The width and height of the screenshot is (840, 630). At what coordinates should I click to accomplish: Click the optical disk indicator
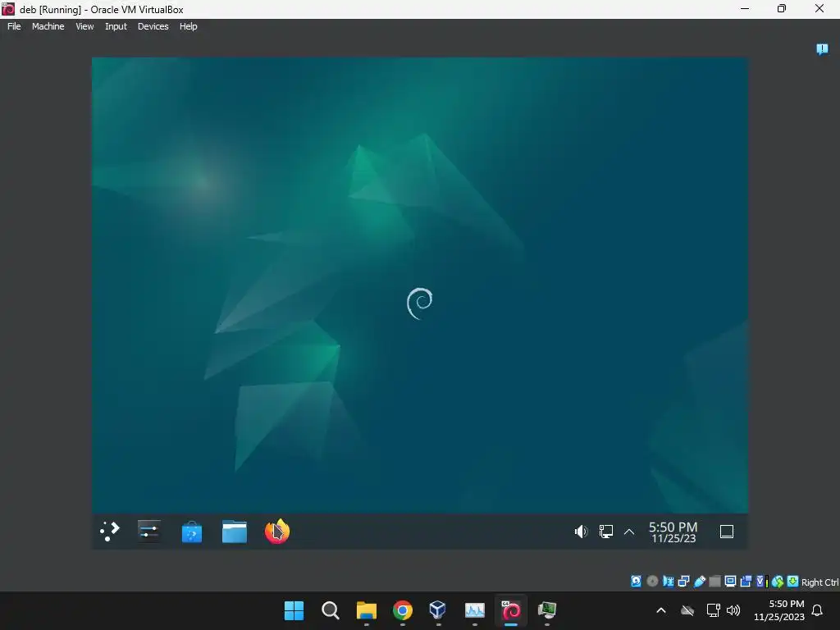pos(652,582)
